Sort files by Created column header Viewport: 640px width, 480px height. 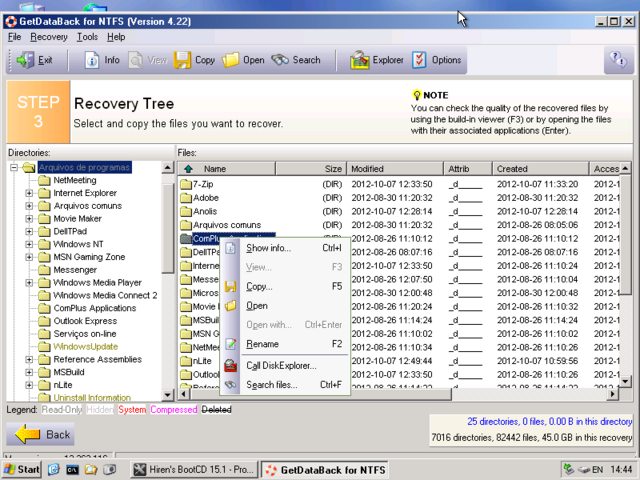point(540,169)
